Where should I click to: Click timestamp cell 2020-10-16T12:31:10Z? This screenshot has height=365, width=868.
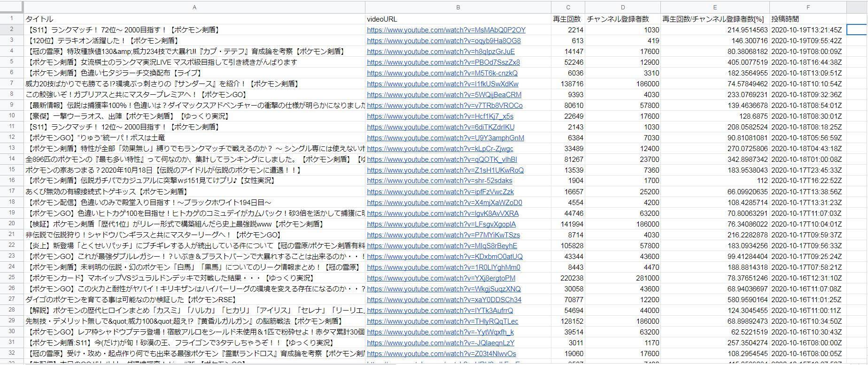pyautogui.click(x=808, y=278)
